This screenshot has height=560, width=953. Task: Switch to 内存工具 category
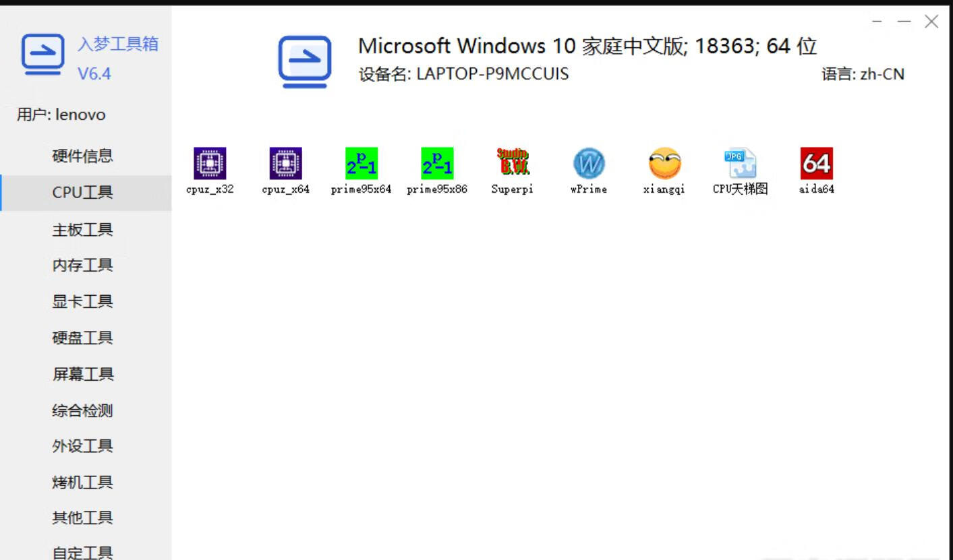86,265
